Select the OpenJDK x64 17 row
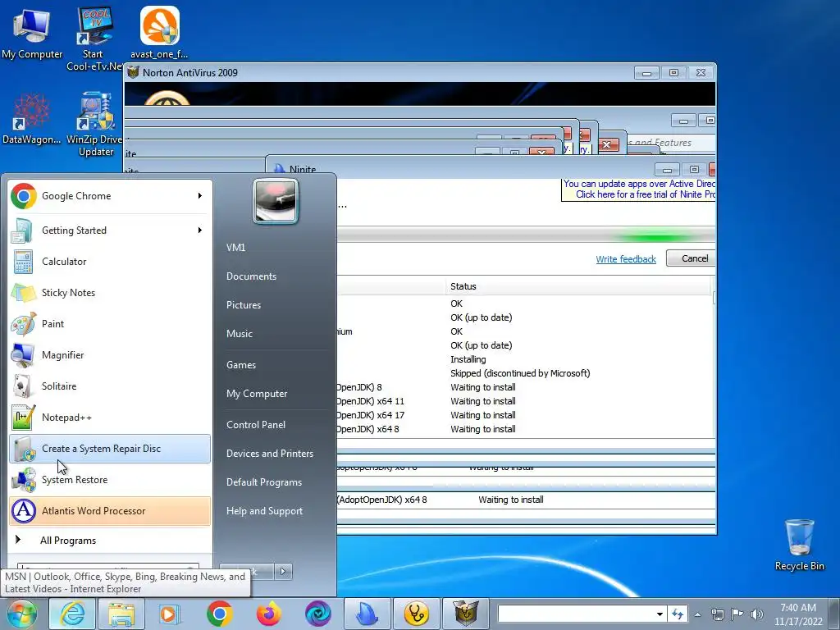 (526, 415)
